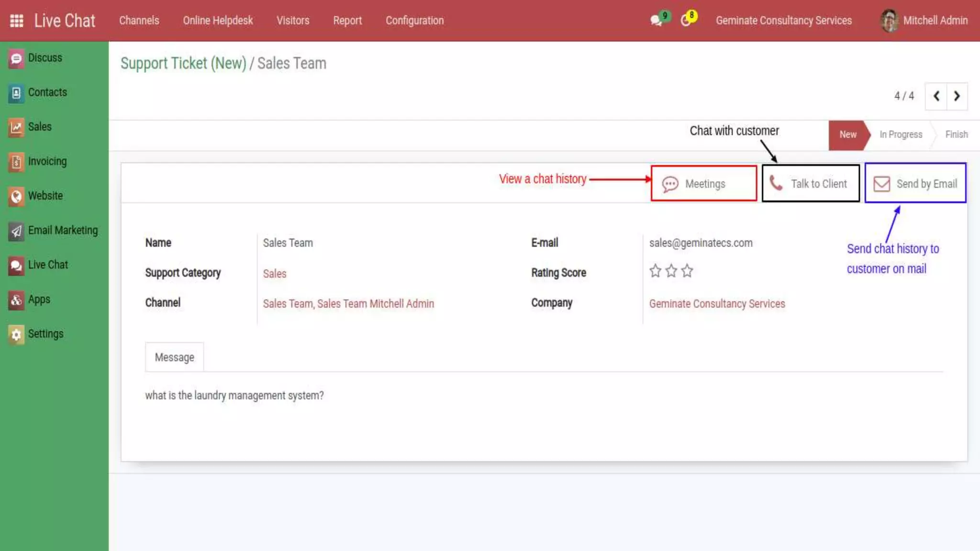The height and width of the screenshot is (551, 980).
Task: Set the rating score to the second star
Action: click(671, 271)
